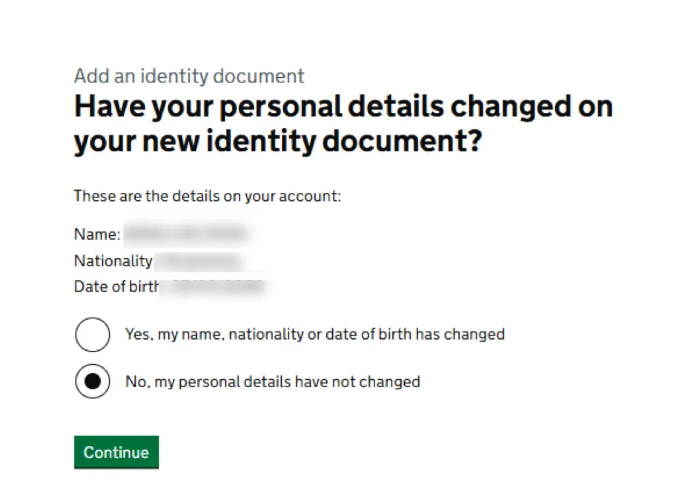This screenshot has height=503, width=689.
Task: Select the No radio button circle
Action: click(93, 381)
